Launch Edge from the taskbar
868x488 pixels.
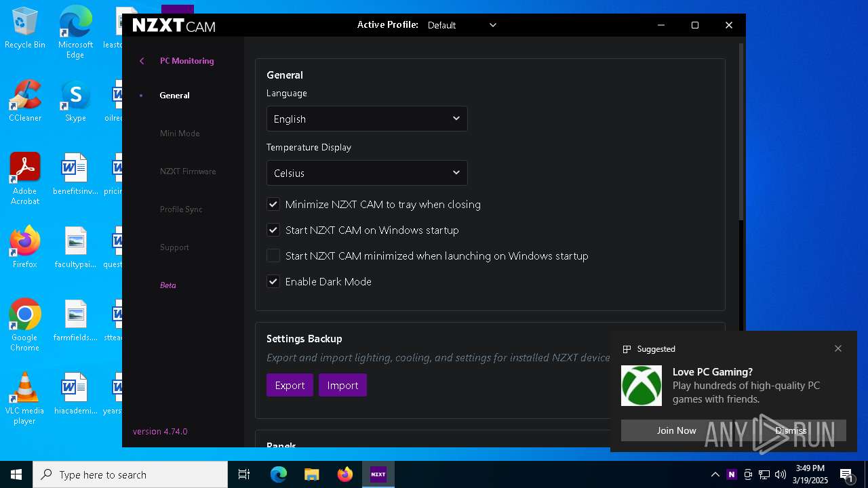(x=279, y=474)
